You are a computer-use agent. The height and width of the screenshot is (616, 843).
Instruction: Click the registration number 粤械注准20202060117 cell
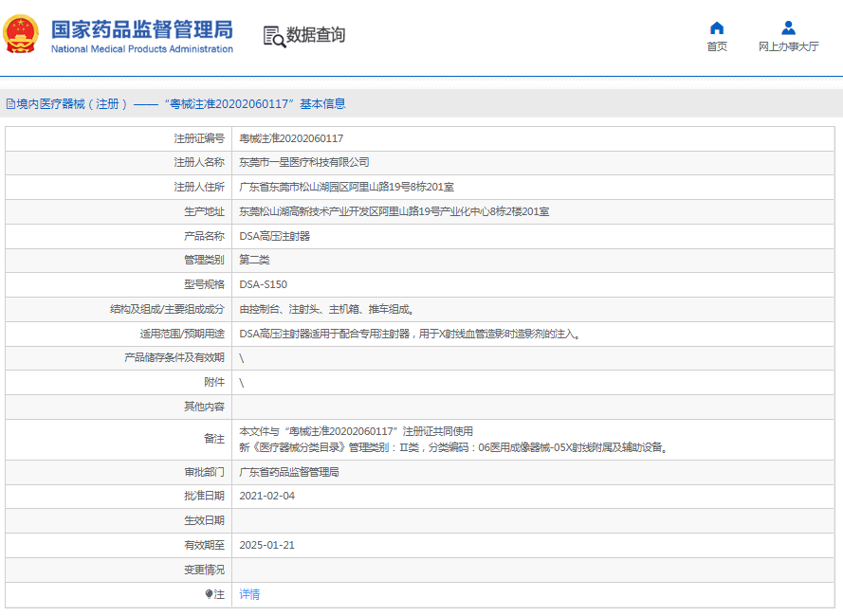click(291, 138)
